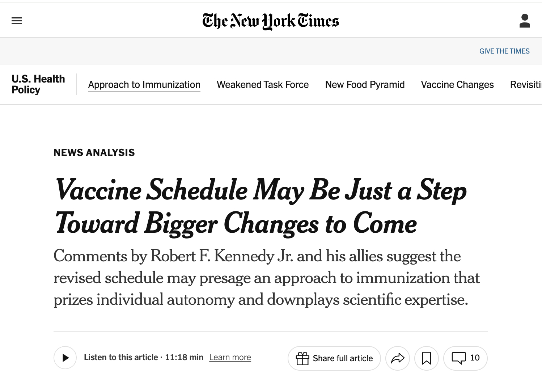Select the Approach to Immunization tab
542x392 pixels.
tap(144, 85)
